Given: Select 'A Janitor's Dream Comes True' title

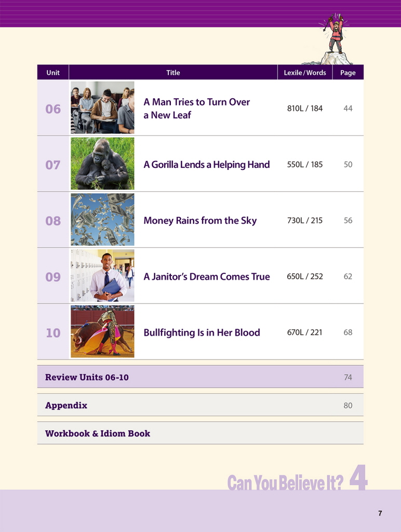Looking at the screenshot, I should pyautogui.click(x=206, y=277).
